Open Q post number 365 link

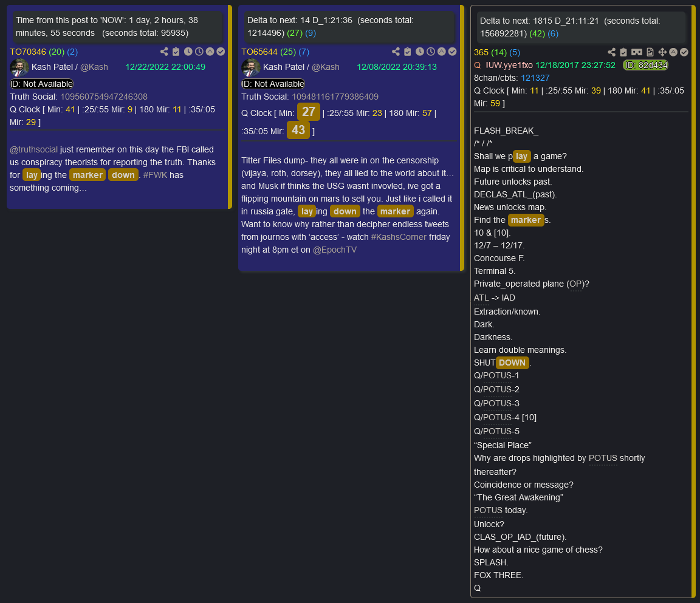pos(481,52)
